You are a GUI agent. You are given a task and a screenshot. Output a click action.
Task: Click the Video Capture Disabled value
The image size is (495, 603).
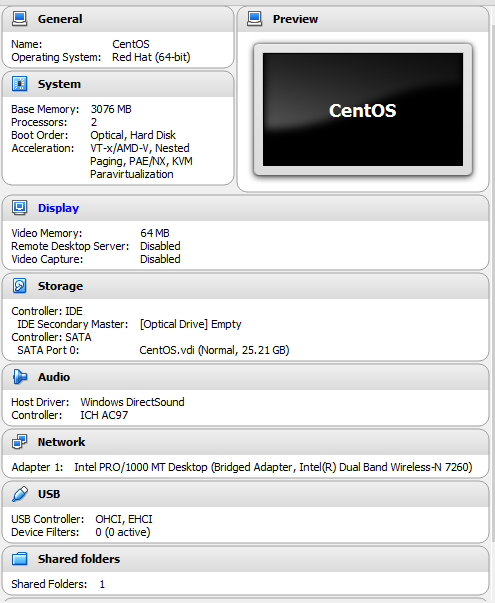(x=160, y=259)
